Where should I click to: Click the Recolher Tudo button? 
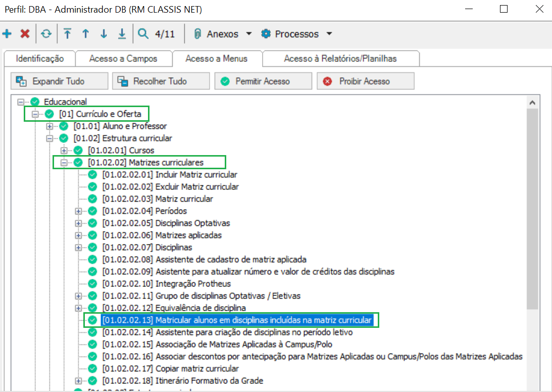tap(161, 81)
